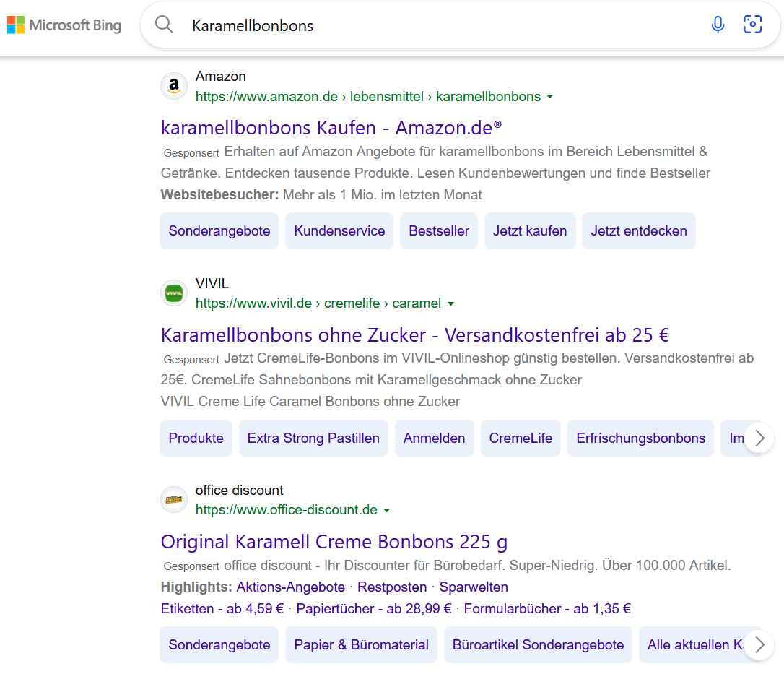Open visual search camera icon
The height and width of the screenshot is (674, 784).
point(752,25)
